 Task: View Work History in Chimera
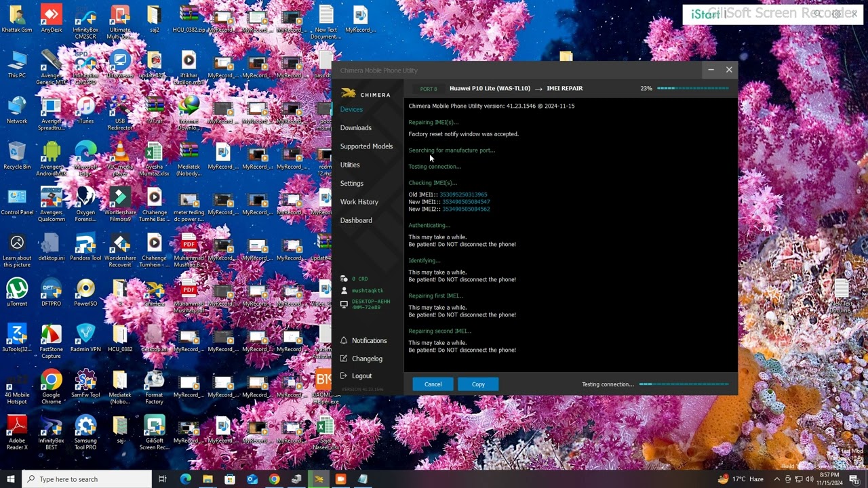coord(359,202)
